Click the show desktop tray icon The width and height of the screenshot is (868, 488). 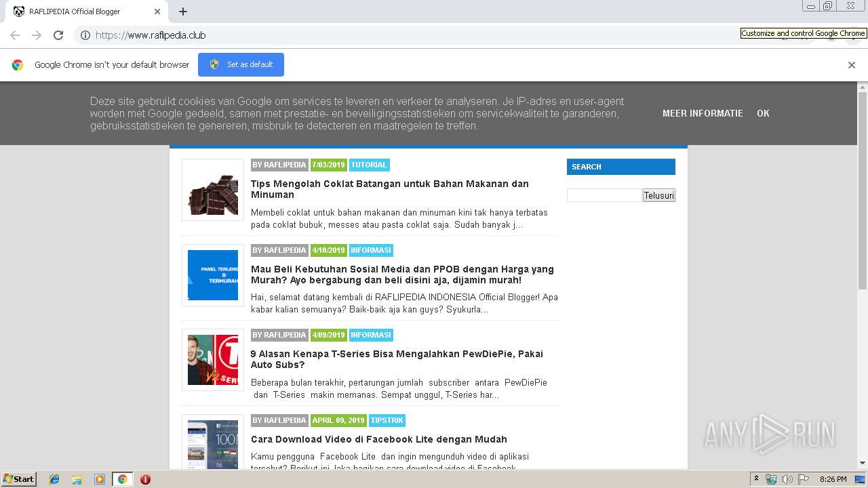[860, 479]
